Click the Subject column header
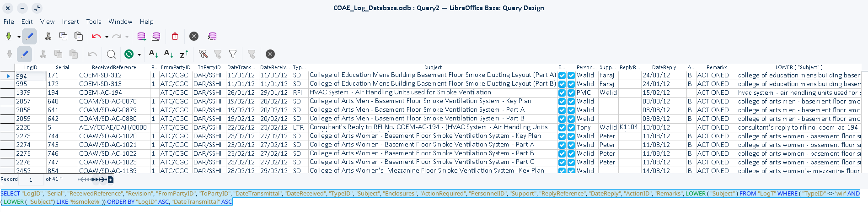Viewport: 868px width, 212px height. tap(433, 67)
